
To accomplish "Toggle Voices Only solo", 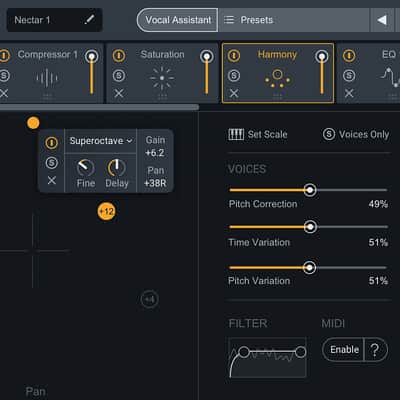I will (x=356, y=134).
